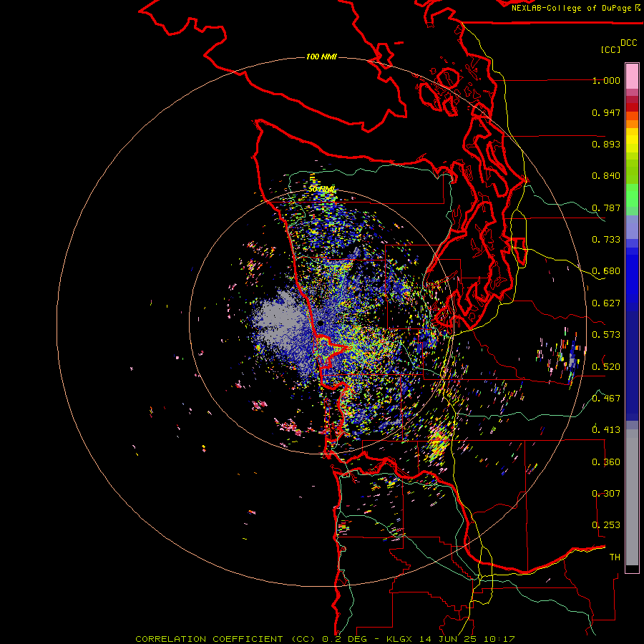Image resolution: width=644 pixels, height=644 pixels.
Task: Select the 0.893 scale value
Action: pyautogui.click(x=606, y=144)
